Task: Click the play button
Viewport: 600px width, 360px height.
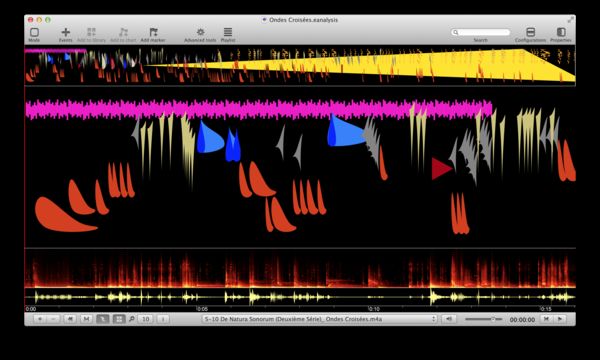Action: [560, 319]
